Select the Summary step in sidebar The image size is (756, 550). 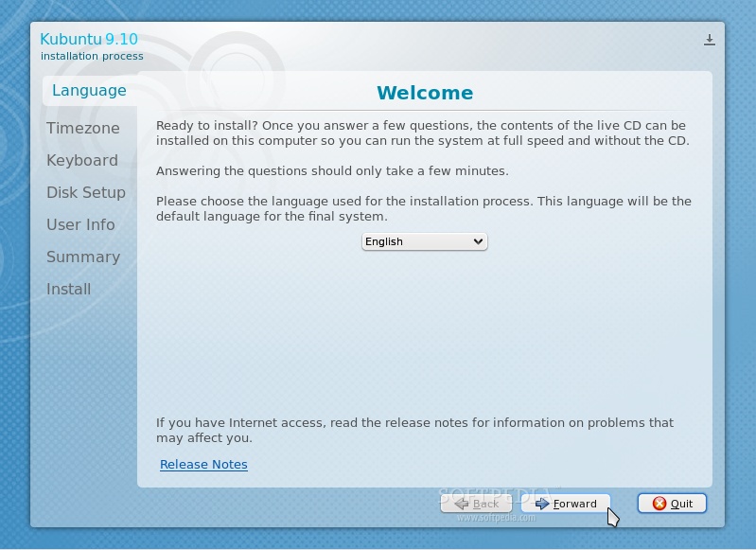tap(83, 257)
